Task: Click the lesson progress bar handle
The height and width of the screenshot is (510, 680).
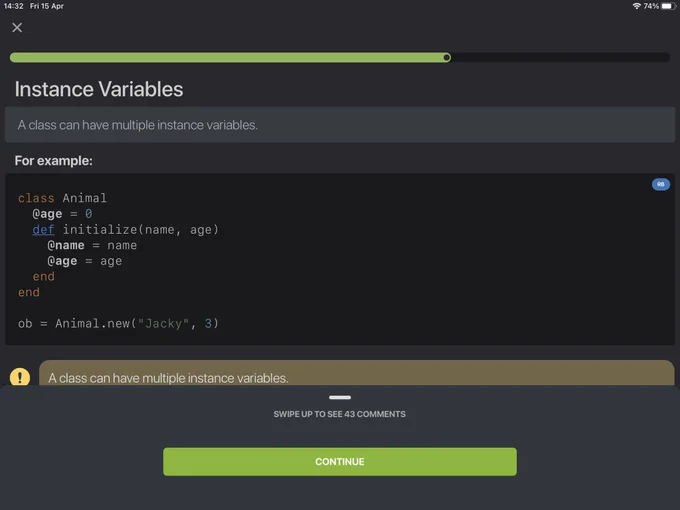Action: pos(447,57)
